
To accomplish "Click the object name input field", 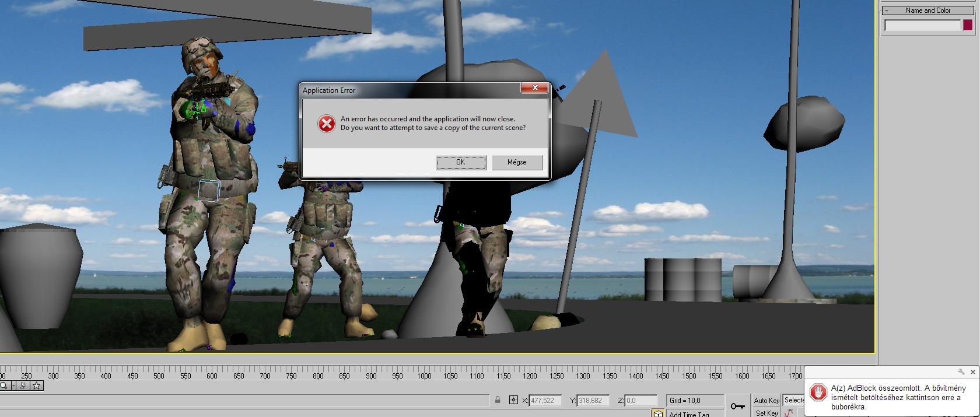I will click(922, 25).
